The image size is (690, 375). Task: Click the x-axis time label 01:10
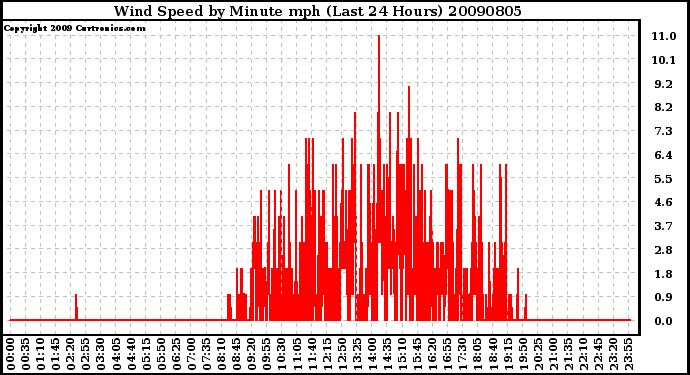[40, 354]
